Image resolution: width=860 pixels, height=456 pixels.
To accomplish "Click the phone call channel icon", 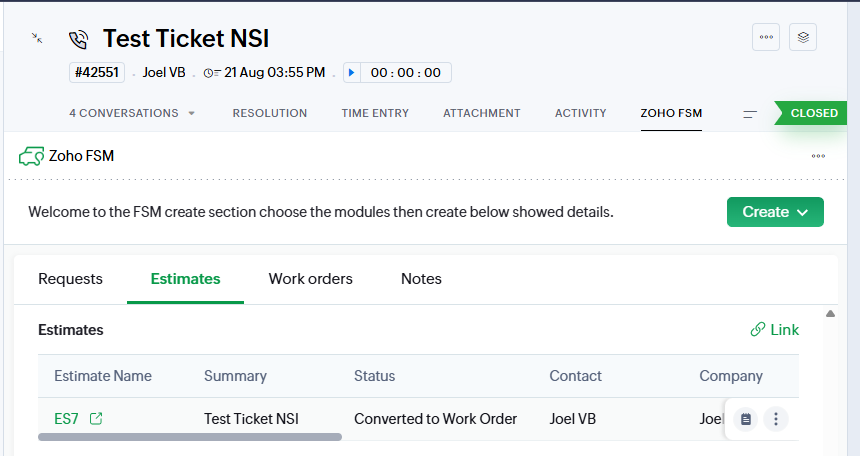I will 79,39.
